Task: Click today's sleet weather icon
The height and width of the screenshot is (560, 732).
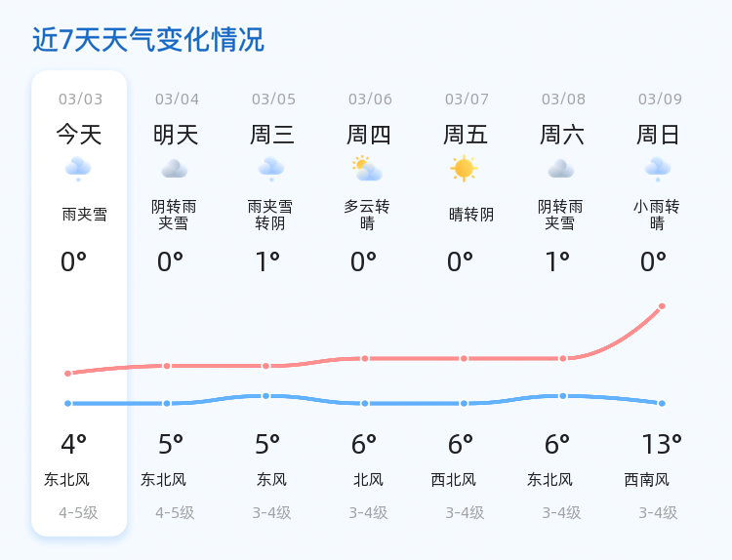Action: 78,169
